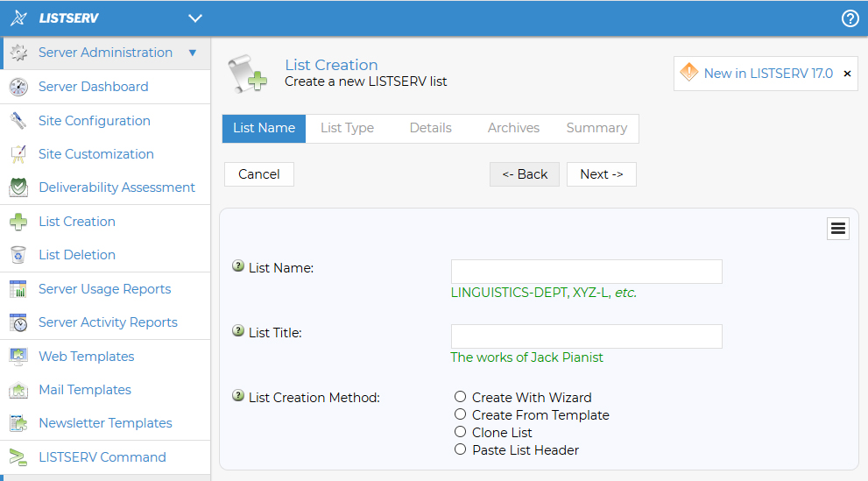This screenshot has height=481, width=868.
Task: Click the Site Customization easel icon
Action: pos(18,154)
